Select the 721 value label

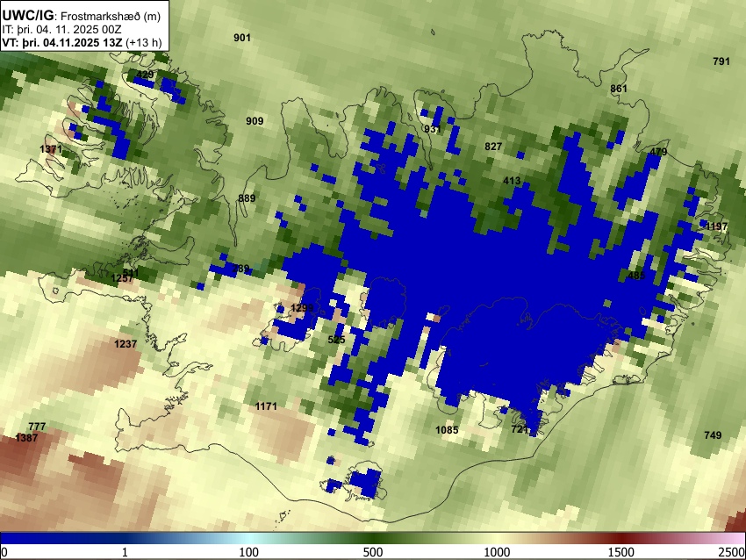520,429
